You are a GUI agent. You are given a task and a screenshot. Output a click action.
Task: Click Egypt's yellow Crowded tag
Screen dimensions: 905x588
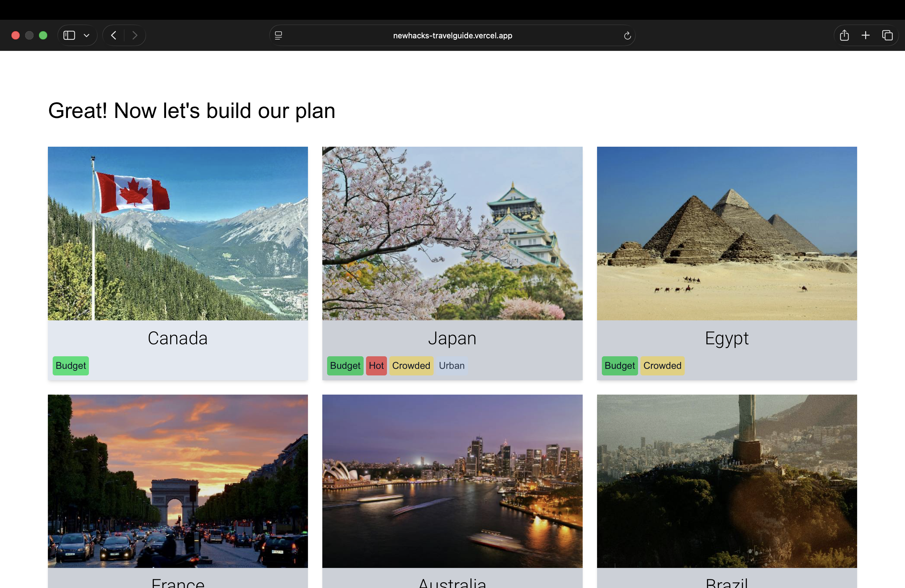(662, 366)
